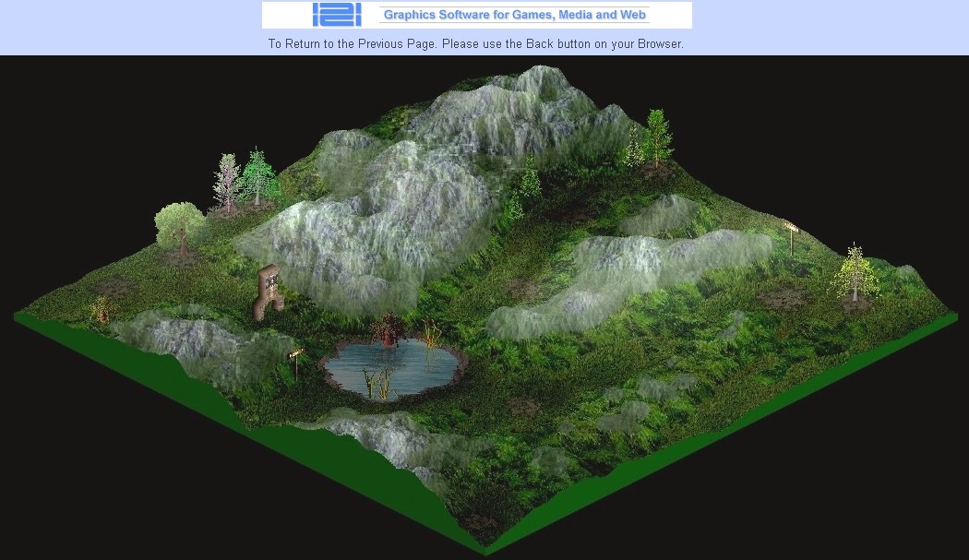
Task: Click the white flowering tree on the right edge
Action: click(x=853, y=272)
